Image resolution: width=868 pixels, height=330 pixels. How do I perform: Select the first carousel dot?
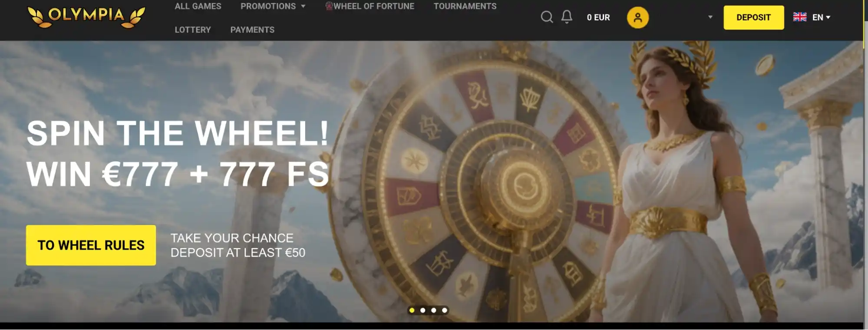(412, 310)
